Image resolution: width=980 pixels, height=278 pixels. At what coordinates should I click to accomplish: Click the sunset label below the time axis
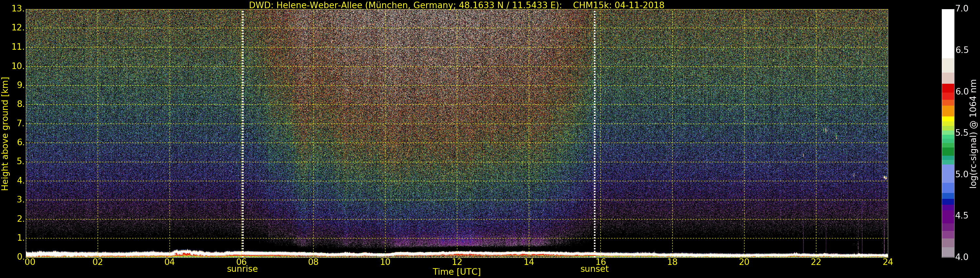point(594,269)
